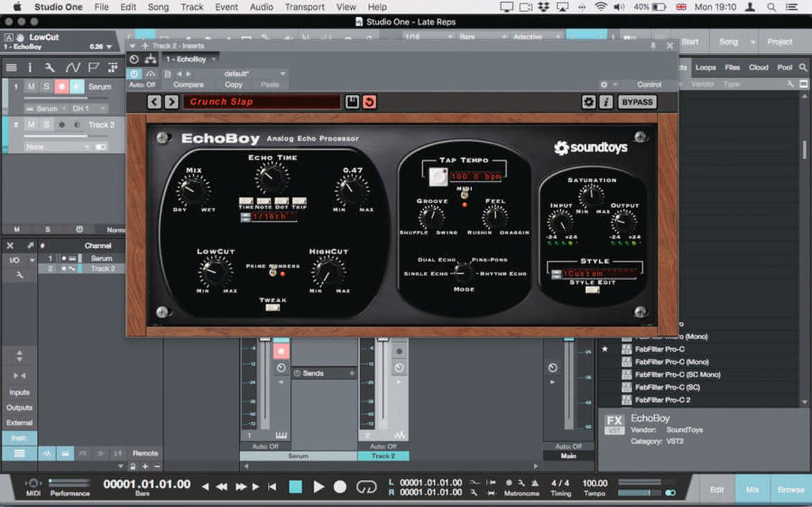Show automation with the curve icon
Image resolution: width=812 pixels, height=507 pixels.
pyautogui.click(x=72, y=67)
